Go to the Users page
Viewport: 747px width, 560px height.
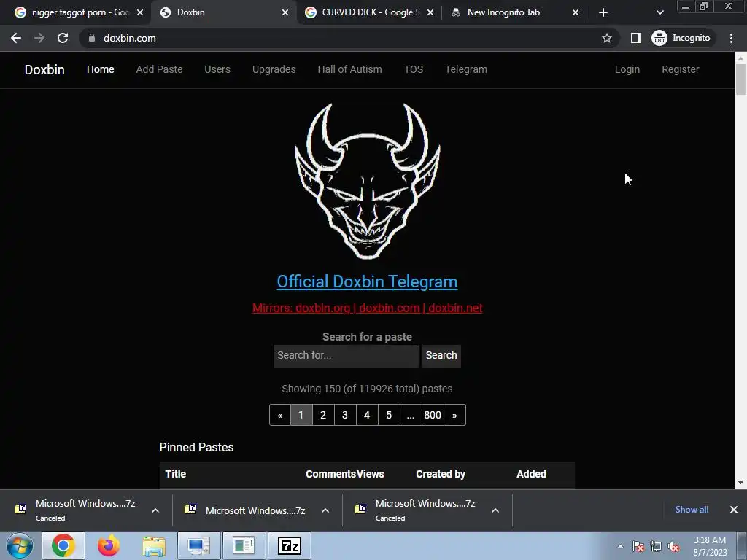pyautogui.click(x=217, y=69)
